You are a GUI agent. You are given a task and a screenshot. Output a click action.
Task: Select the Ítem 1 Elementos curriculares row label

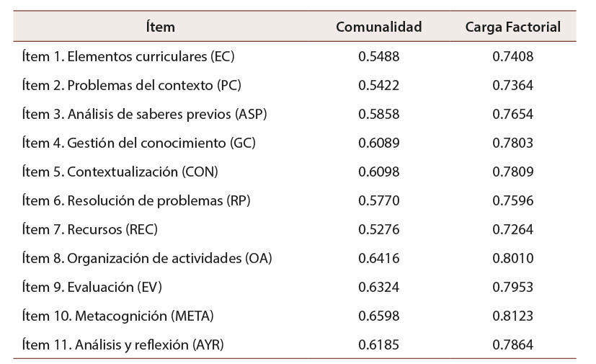pyautogui.click(x=128, y=56)
